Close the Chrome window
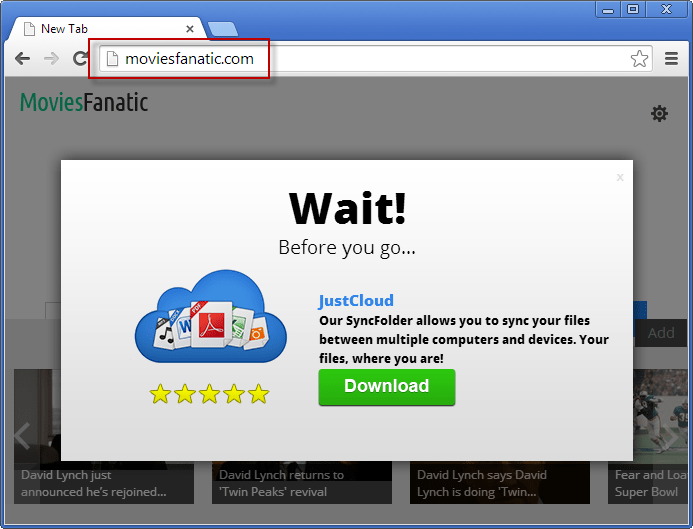693x529 pixels. point(666,10)
